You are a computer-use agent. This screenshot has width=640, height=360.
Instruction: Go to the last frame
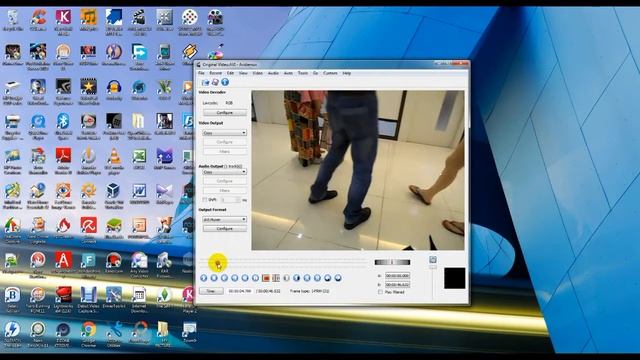pyautogui.click(x=317, y=278)
